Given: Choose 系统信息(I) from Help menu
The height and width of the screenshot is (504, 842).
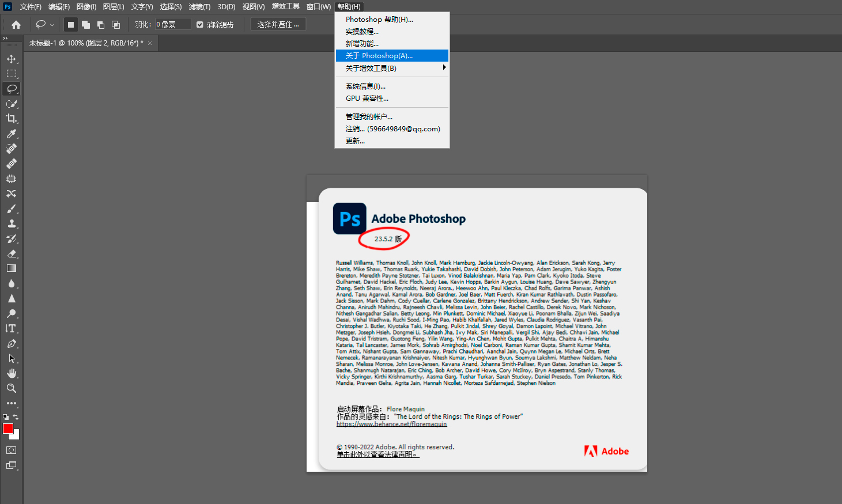Looking at the screenshot, I should [x=365, y=86].
